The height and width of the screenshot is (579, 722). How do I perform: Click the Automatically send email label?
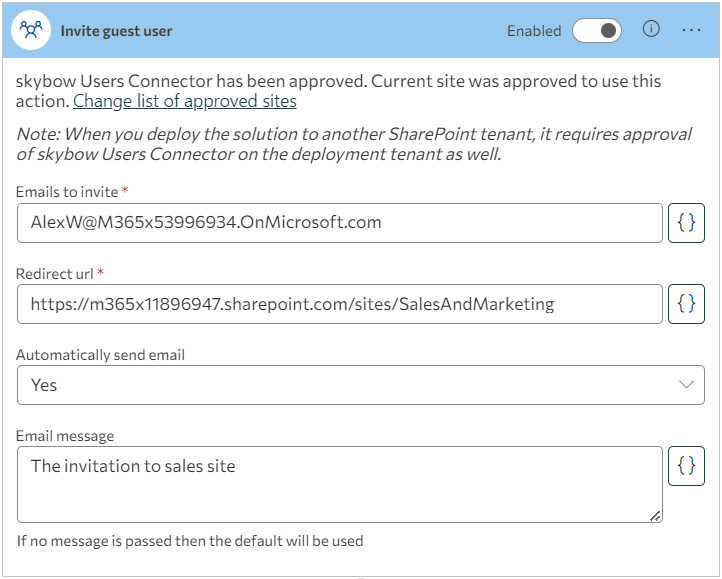100,355
